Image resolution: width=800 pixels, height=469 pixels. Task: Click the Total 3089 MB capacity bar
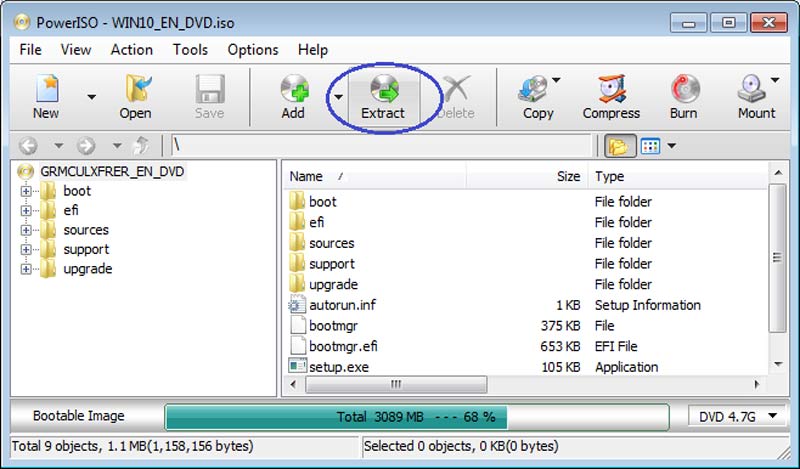point(417,417)
